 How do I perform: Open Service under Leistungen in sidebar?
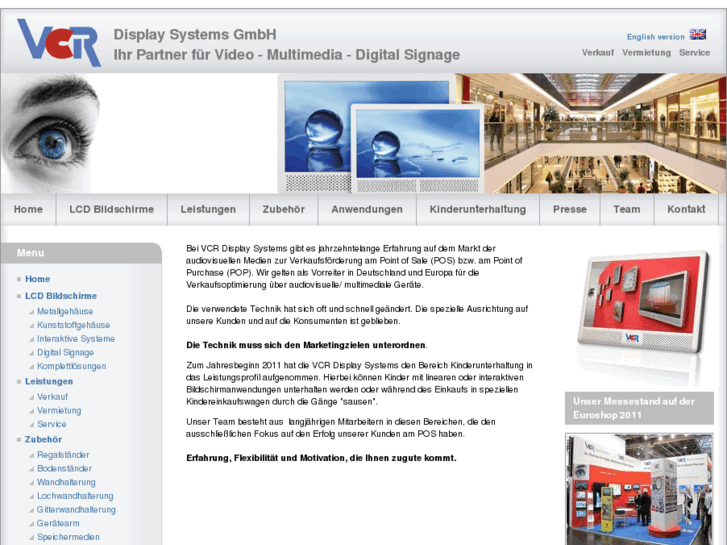pos(51,424)
